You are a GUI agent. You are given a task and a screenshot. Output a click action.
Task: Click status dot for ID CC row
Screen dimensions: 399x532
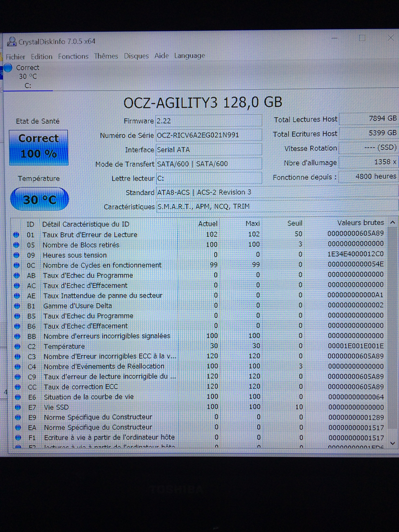click(x=18, y=387)
